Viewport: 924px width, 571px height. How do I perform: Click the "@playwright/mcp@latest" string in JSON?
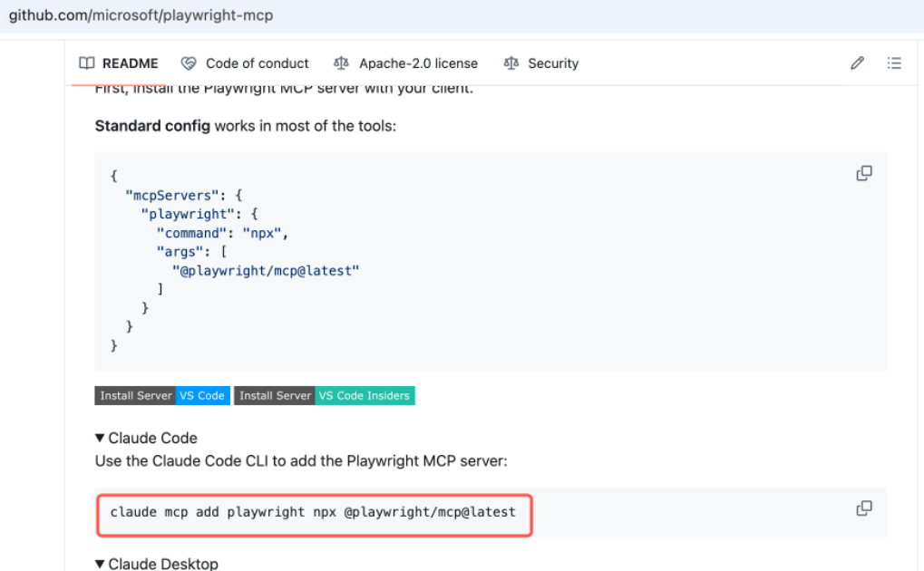tap(265, 270)
